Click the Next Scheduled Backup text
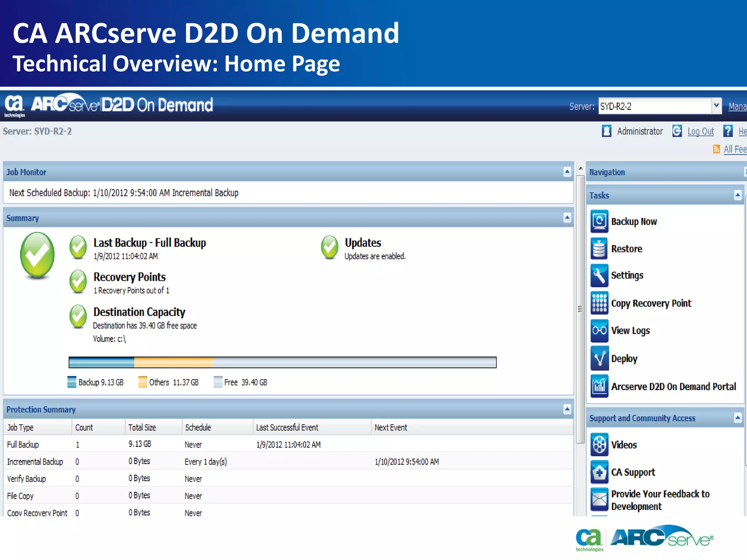Image resolution: width=747 pixels, height=560 pixels. (x=124, y=192)
